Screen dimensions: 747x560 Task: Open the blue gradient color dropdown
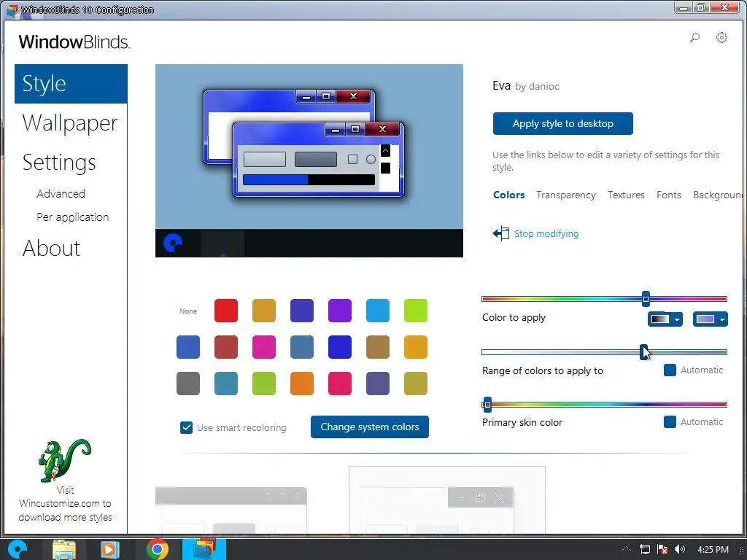[x=711, y=319]
